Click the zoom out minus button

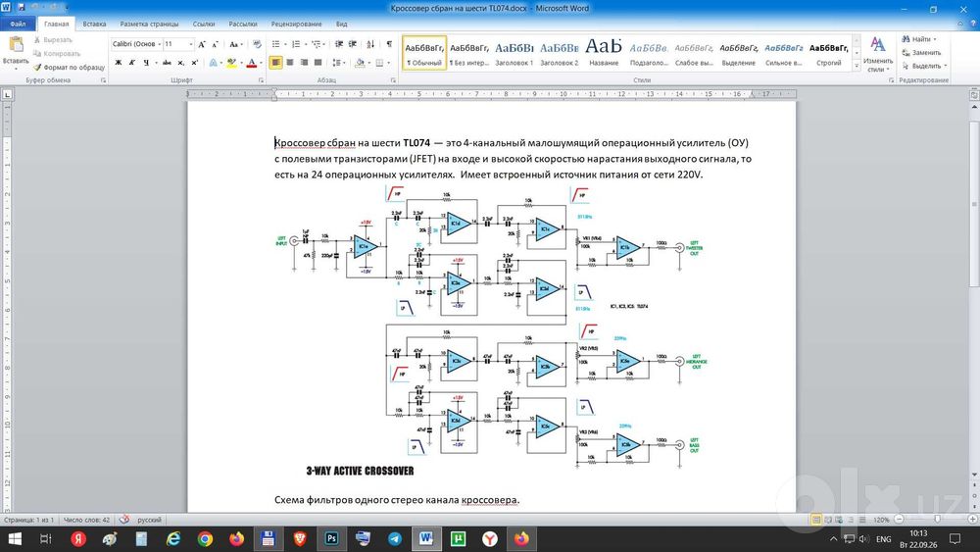tap(899, 520)
